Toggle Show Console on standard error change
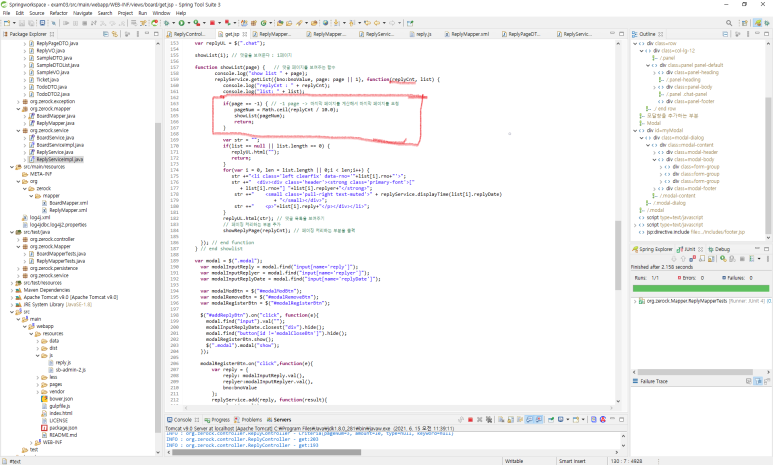Screen dimensions: 773x465 (538, 420)
